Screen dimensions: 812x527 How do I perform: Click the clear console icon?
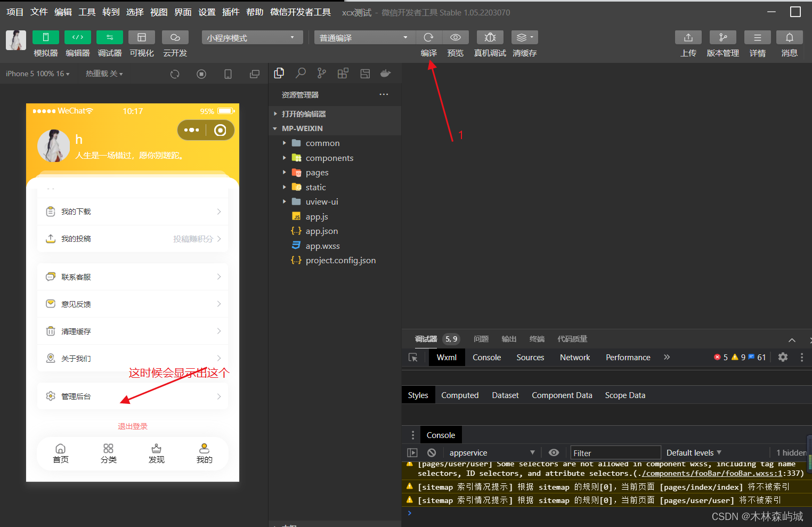click(x=432, y=452)
